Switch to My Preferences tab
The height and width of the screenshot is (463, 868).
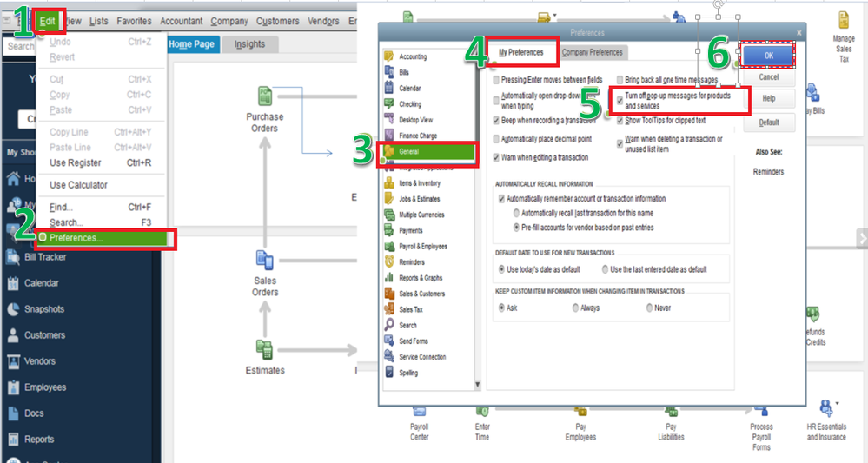(521, 52)
